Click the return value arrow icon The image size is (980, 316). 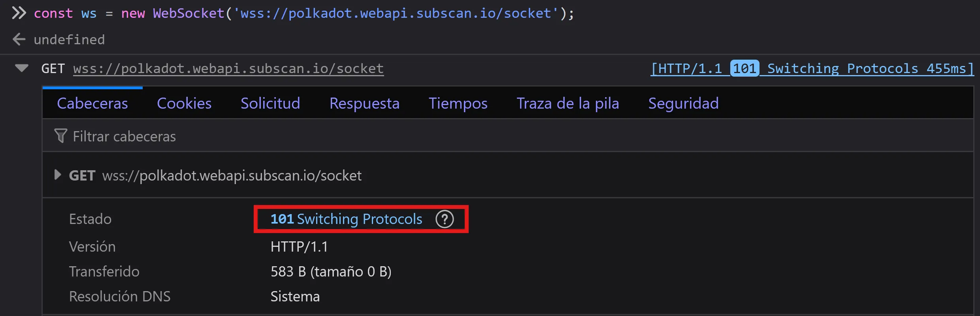point(19,39)
